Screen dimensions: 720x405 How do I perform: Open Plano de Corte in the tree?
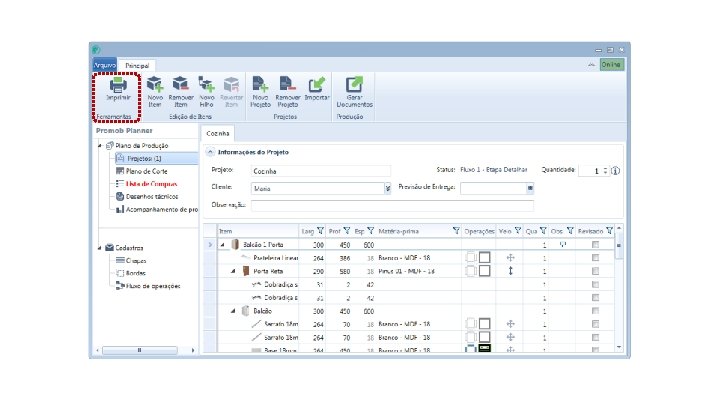(x=146, y=171)
